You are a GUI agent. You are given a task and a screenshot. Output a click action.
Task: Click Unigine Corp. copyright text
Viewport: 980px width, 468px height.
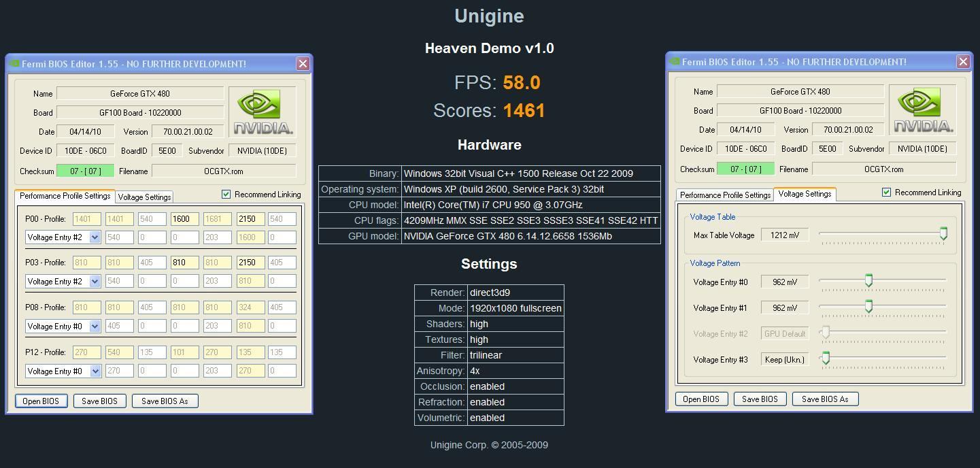tap(489, 445)
